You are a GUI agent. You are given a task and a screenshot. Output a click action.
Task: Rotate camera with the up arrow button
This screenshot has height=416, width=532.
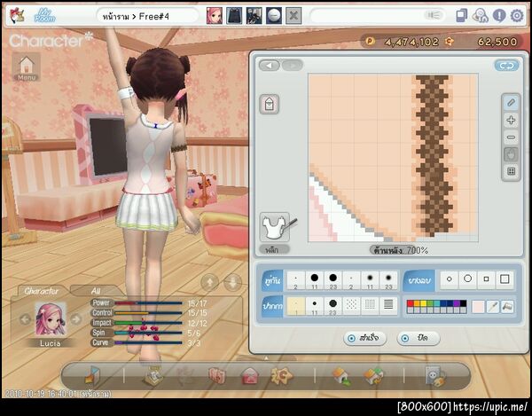tap(209, 282)
